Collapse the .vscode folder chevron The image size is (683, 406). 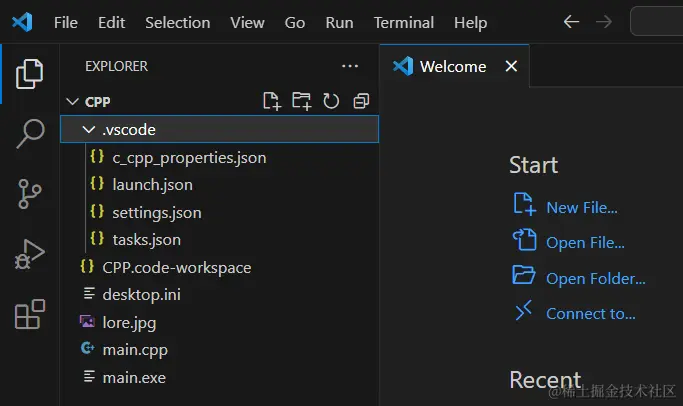click(x=88, y=129)
